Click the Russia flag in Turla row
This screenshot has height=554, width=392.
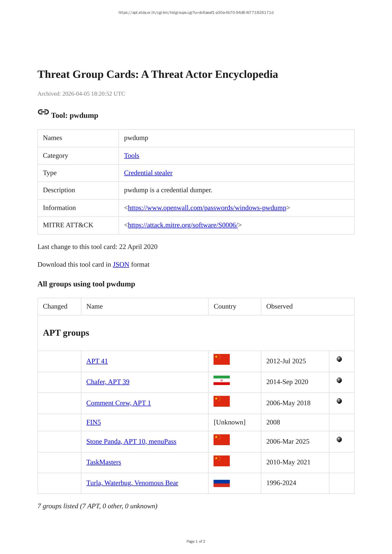coord(221,483)
